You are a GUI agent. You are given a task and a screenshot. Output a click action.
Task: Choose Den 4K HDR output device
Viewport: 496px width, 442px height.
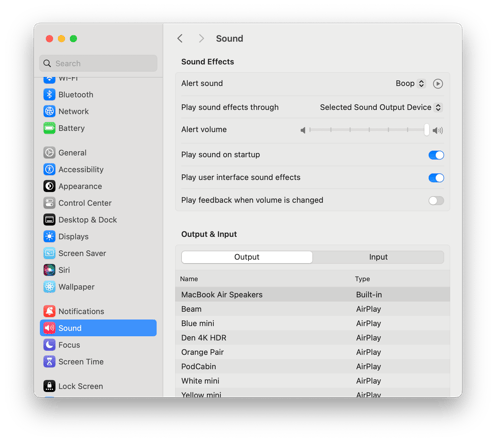point(312,338)
